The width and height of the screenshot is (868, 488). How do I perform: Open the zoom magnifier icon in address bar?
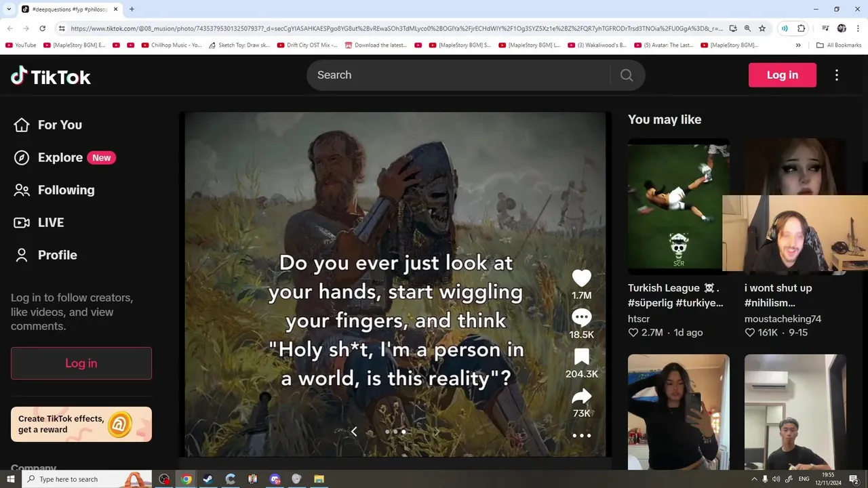[747, 28]
